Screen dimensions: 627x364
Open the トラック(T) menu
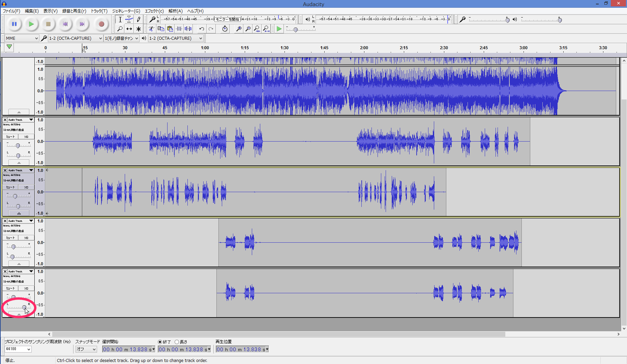click(x=99, y=11)
